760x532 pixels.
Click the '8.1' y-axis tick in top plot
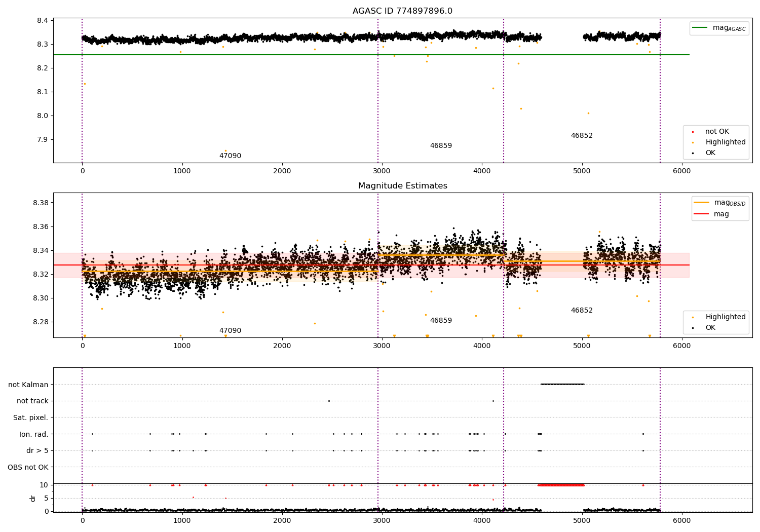coord(43,92)
